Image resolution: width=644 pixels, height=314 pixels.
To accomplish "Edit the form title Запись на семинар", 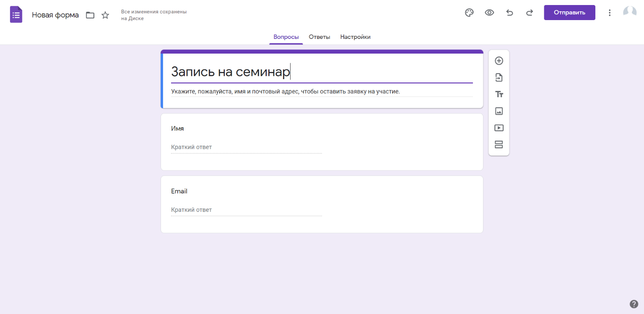I will coord(322,72).
